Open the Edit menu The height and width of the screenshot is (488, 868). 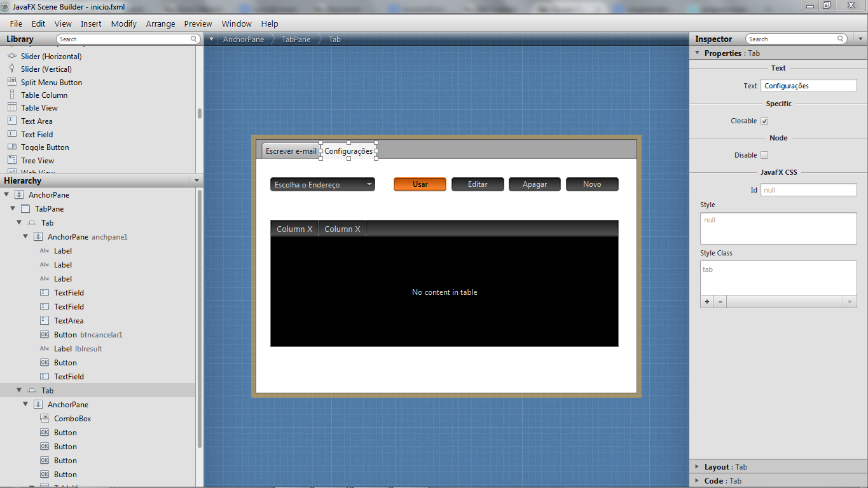tap(38, 24)
